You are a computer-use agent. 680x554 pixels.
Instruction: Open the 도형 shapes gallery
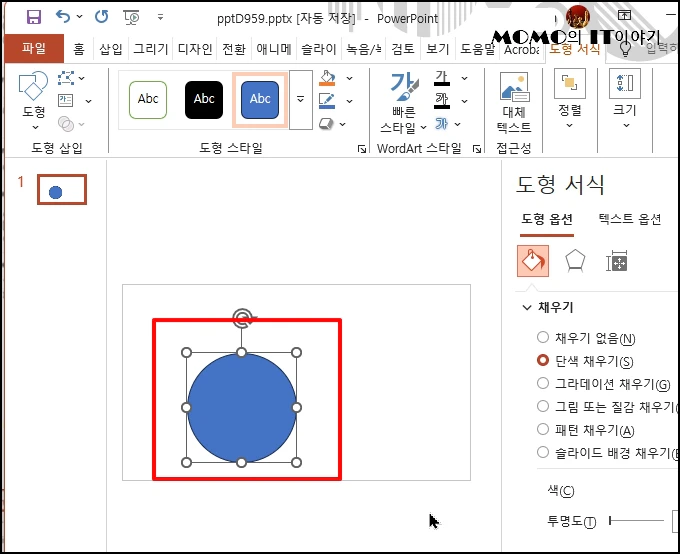(33, 100)
